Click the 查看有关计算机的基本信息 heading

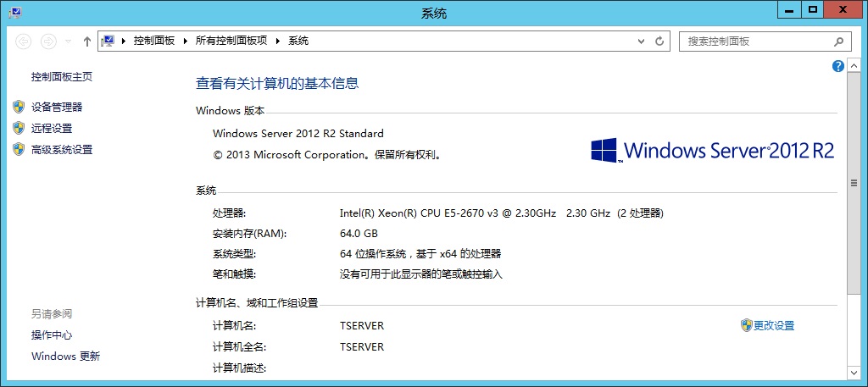point(277,84)
